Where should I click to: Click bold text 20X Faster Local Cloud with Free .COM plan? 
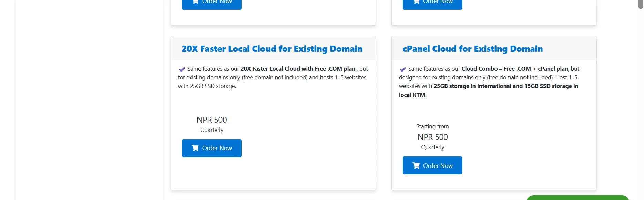point(298,69)
